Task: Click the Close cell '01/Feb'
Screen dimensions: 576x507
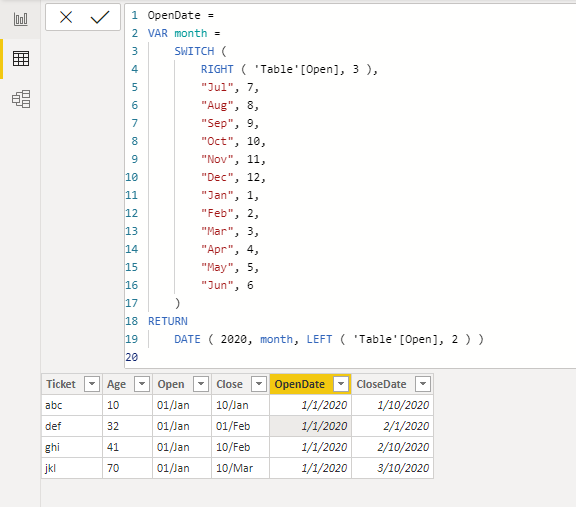Action: pos(241,426)
